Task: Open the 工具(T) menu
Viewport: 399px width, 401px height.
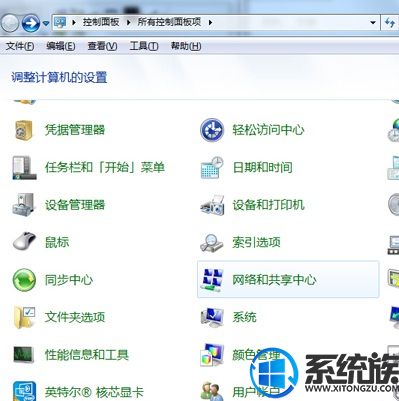Action: (x=144, y=46)
